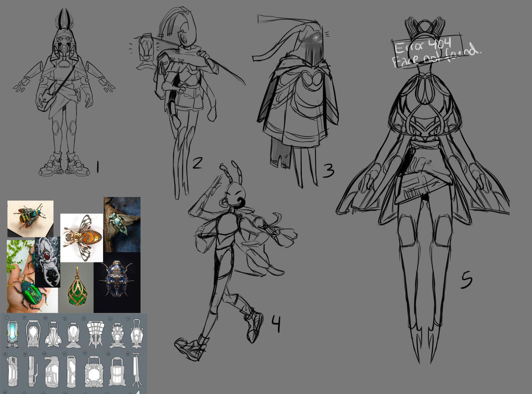Select the cage-shaped lantern design number 5

click(x=95, y=334)
